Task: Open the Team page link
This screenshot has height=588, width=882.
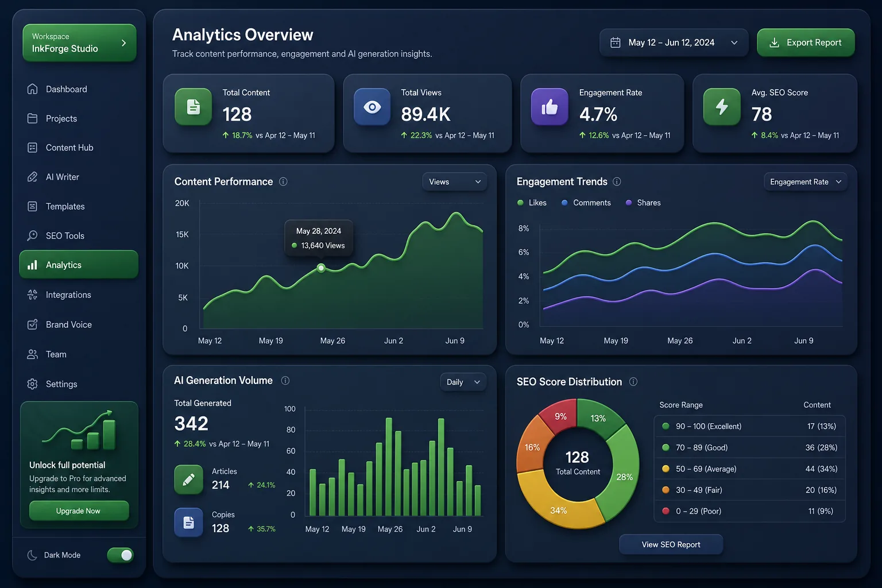Action: [x=79, y=354]
